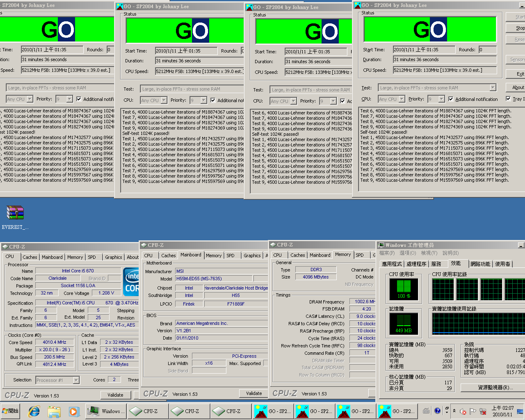
Task: Switch to the 網路功能 tab in Task Manager
Action: [x=480, y=264]
